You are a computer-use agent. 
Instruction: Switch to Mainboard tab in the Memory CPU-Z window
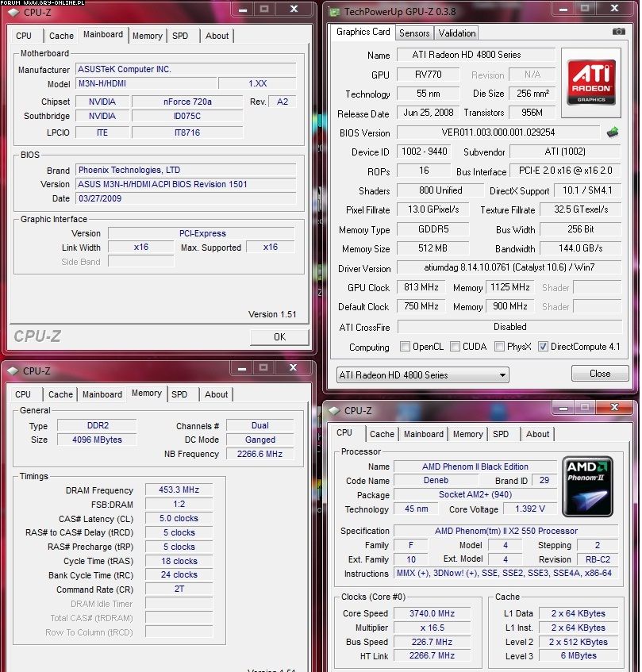pos(102,394)
